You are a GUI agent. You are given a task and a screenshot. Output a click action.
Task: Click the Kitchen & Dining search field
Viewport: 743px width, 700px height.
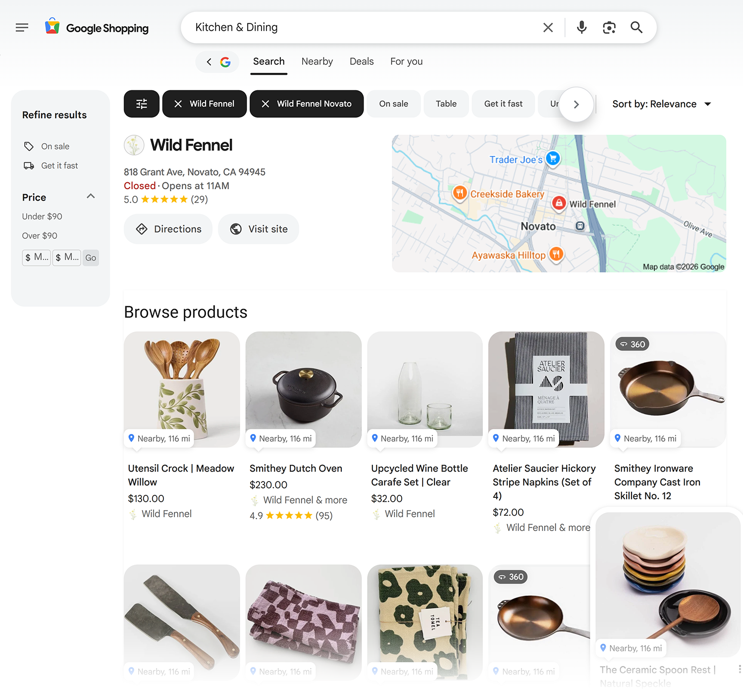tap(364, 28)
